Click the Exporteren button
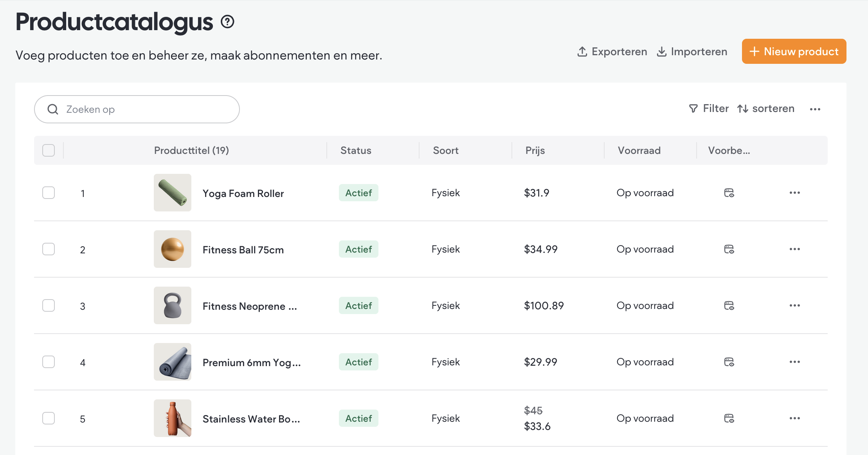 (x=612, y=51)
